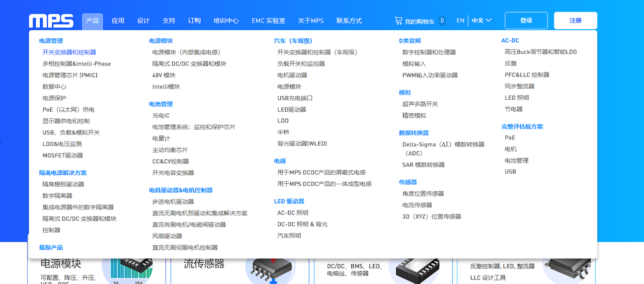Open the shopping cart icon
644x284 pixels.
pyautogui.click(x=398, y=21)
